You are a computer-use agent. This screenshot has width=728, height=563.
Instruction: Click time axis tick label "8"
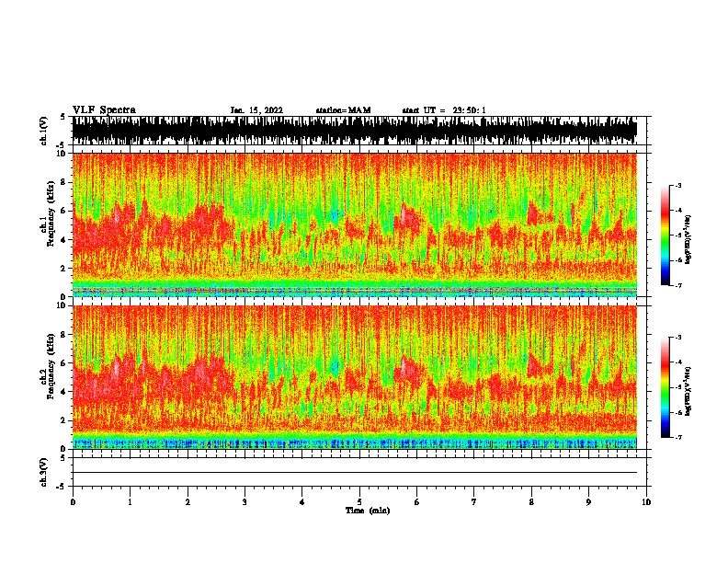pyautogui.click(x=531, y=502)
